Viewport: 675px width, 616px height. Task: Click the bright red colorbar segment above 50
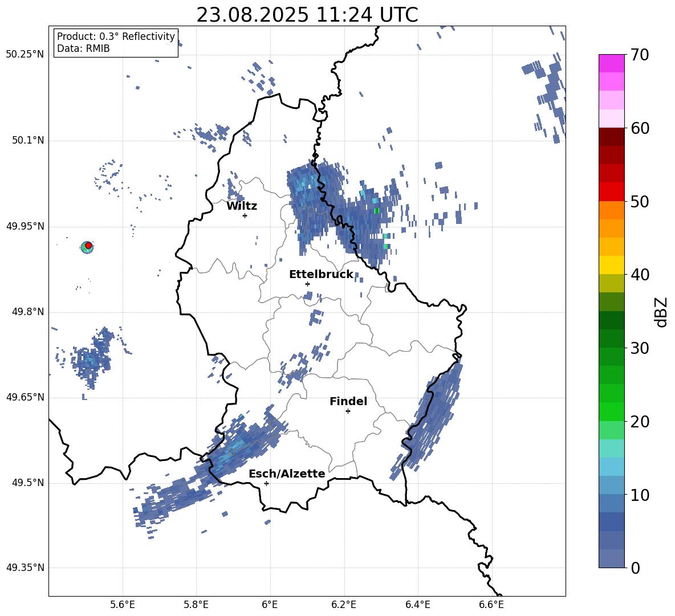pyautogui.click(x=611, y=192)
